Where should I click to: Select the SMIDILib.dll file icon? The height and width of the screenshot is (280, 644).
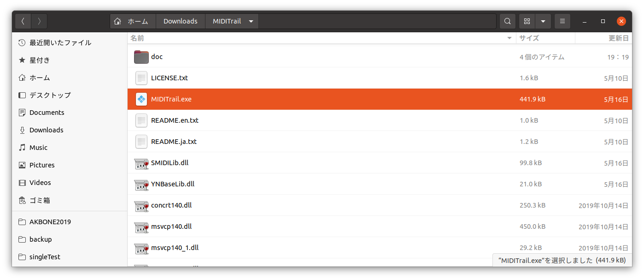(x=141, y=163)
